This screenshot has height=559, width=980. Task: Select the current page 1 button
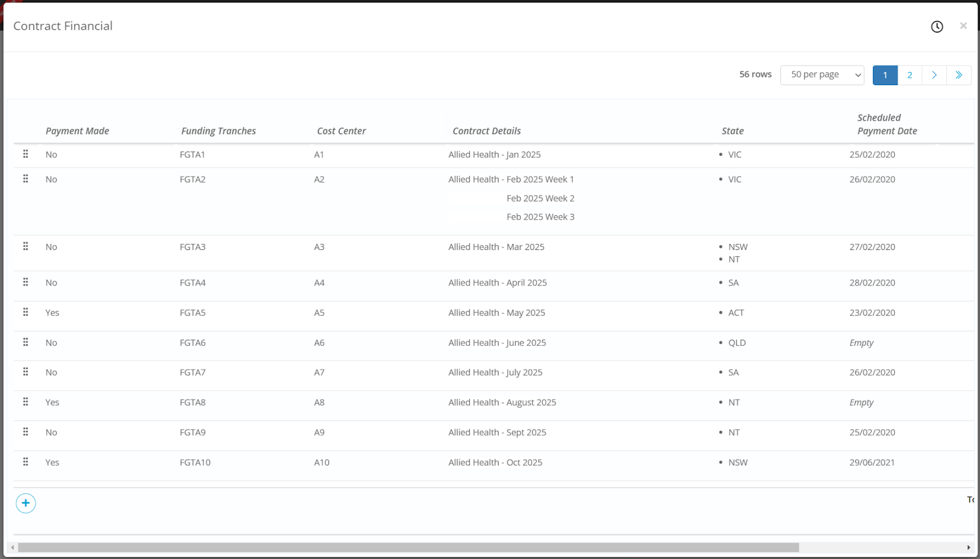click(884, 75)
